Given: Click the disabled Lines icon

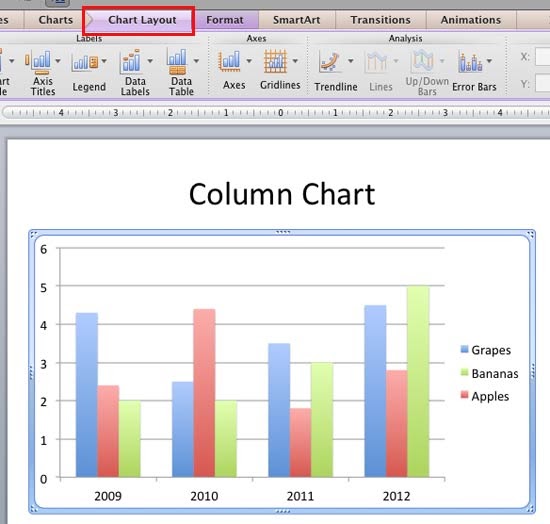Looking at the screenshot, I should (x=376, y=62).
